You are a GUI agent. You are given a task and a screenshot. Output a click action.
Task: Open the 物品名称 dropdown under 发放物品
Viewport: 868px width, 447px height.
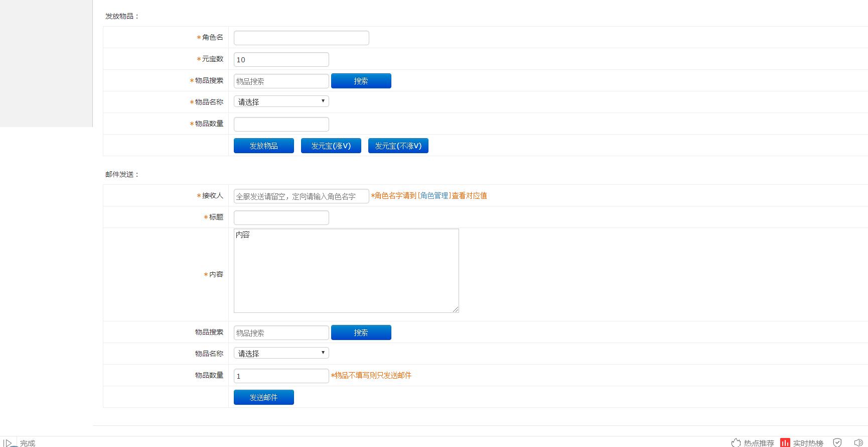[x=281, y=101]
